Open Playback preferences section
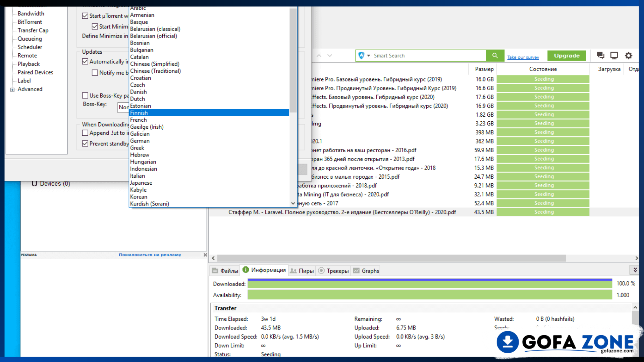The width and height of the screenshot is (644, 362). click(x=29, y=64)
